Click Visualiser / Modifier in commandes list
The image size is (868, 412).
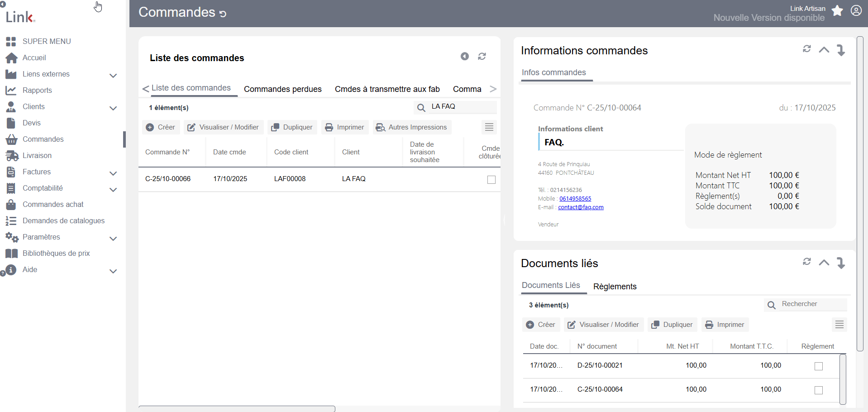[x=224, y=127]
